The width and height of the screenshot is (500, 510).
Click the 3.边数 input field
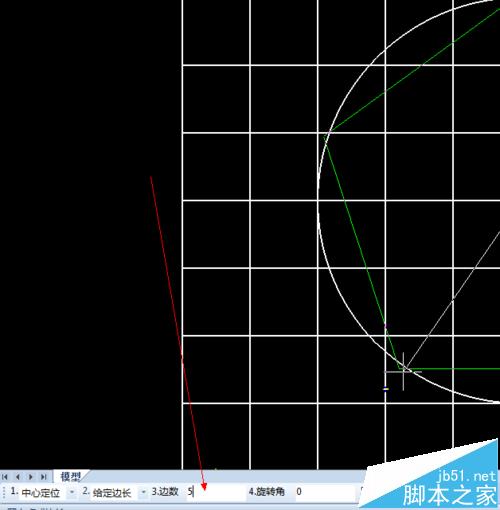point(216,492)
